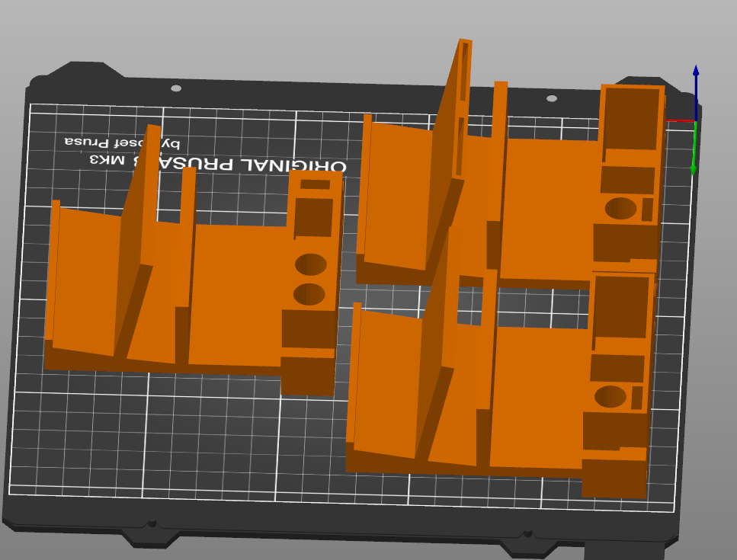This screenshot has height=560, width=737.
Task: Click the top-left screw hole on bed
Action: coord(176,88)
